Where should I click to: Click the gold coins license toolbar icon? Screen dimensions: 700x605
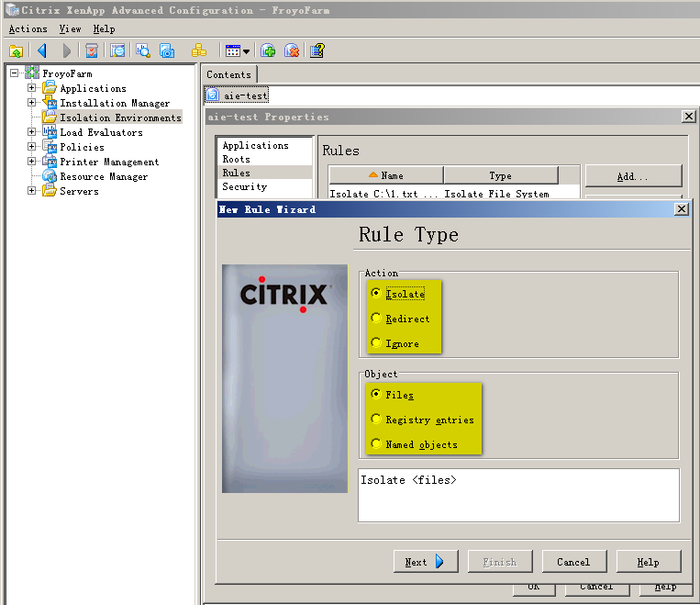199,50
